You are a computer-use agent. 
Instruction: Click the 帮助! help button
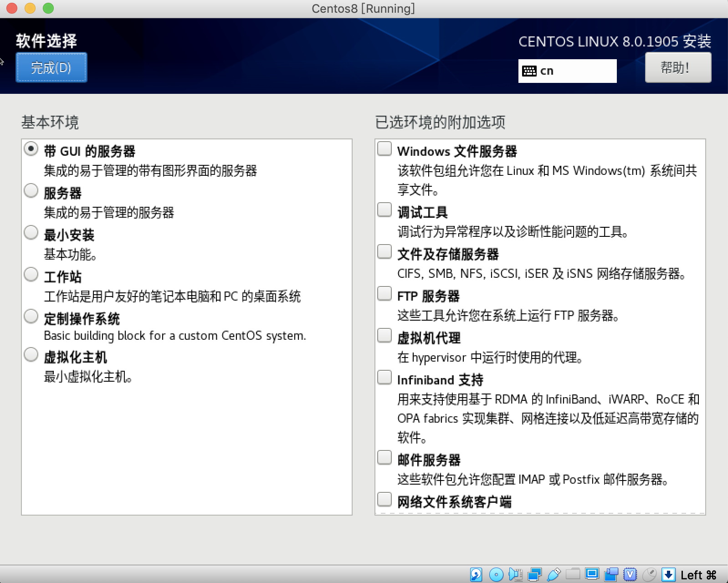click(678, 67)
